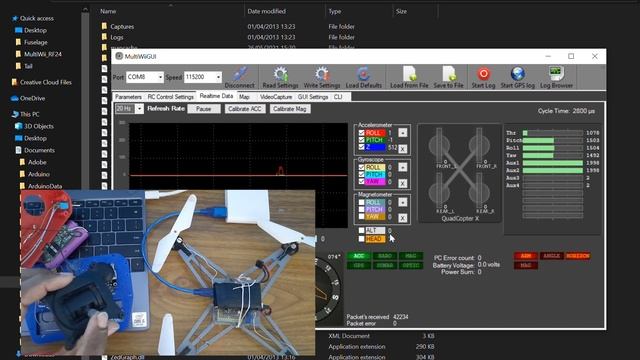Switch to RC Control Settings tab
This screenshot has height=360, width=640.
tap(170, 97)
